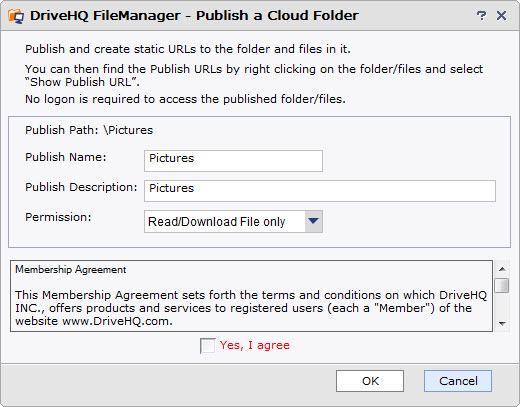Click the "Publish Name:" label

coord(66,157)
